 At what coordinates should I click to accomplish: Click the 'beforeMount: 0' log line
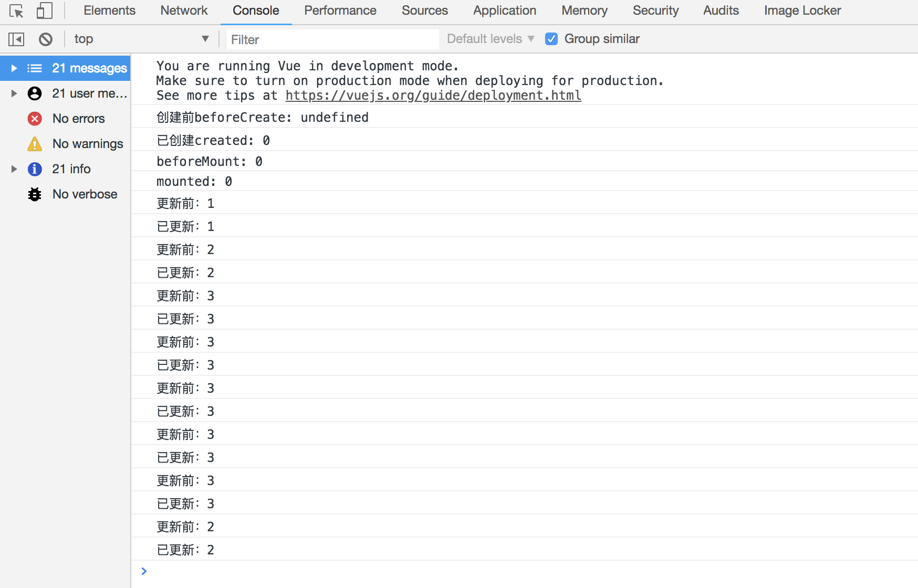pyautogui.click(x=524, y=161)
